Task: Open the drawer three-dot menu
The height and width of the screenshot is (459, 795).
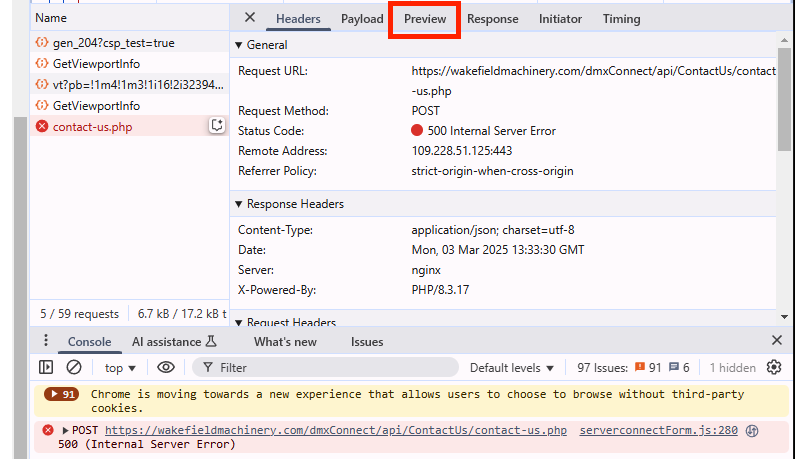Action: pyautogui.click(x=46, y=341)
